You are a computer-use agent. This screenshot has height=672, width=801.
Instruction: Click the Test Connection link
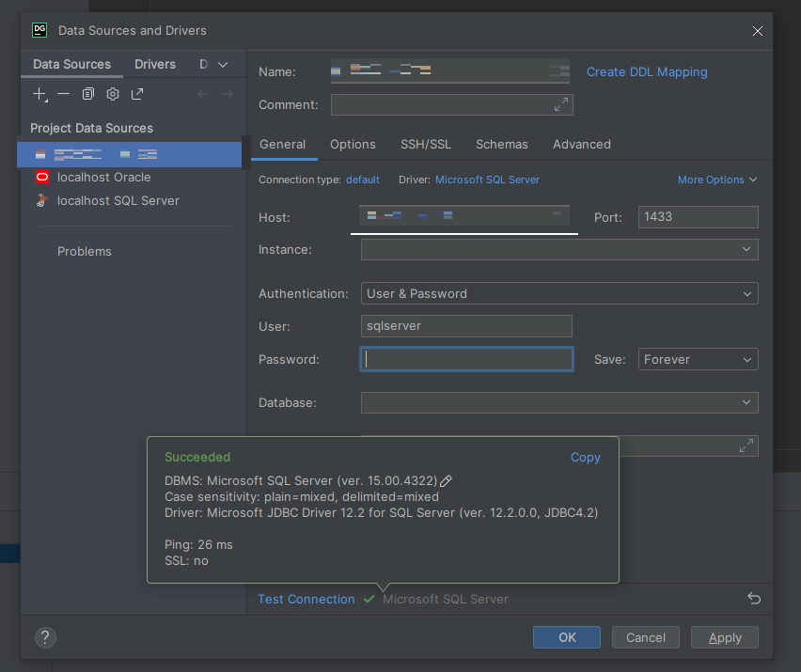(x=306, y=599)
